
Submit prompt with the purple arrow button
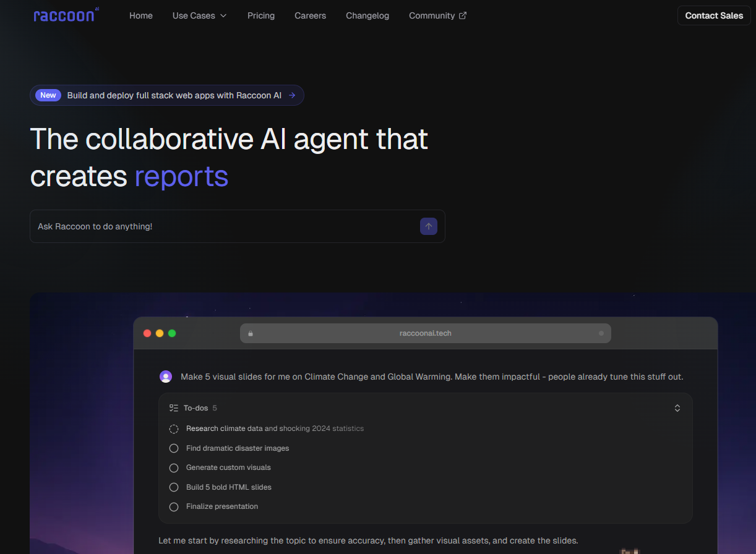point(429,226)
